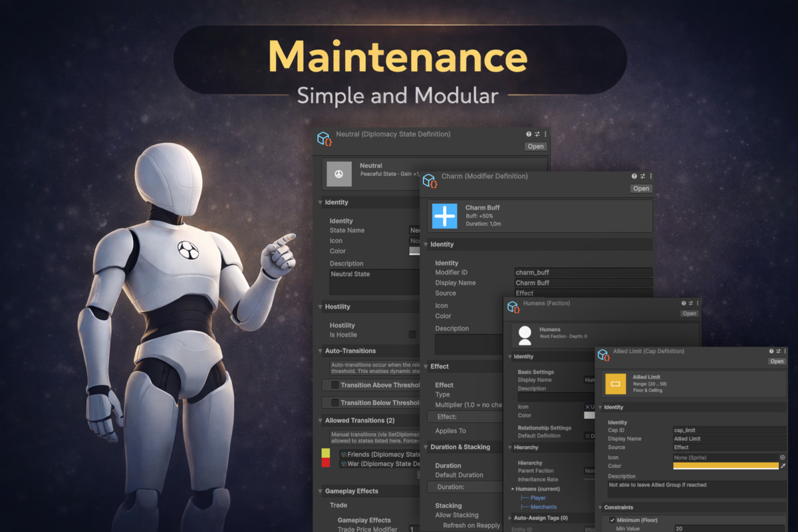Open help icon in Humans inspector header

[683, 303]
